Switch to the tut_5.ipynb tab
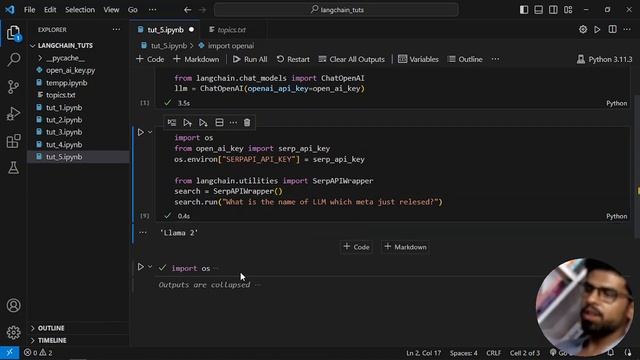Viewport: 640px width, 360px height. pyautogui.click(x=165, y=30)
